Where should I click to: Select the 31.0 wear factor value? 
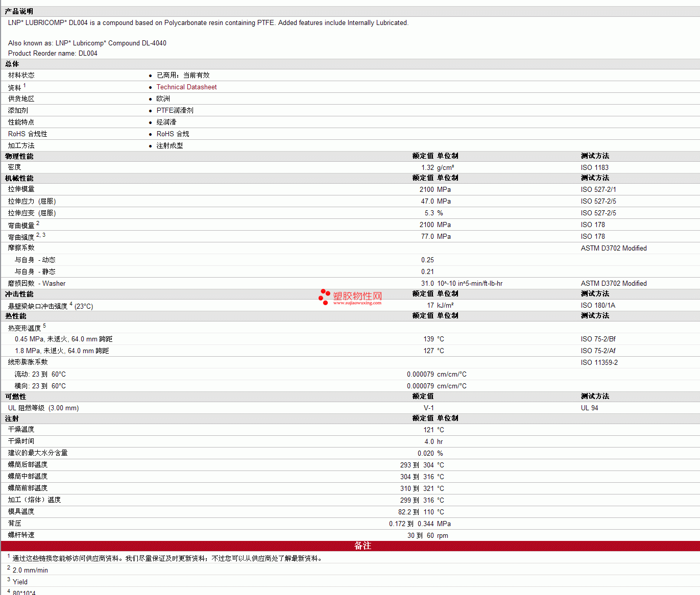[x=427, y=284]
